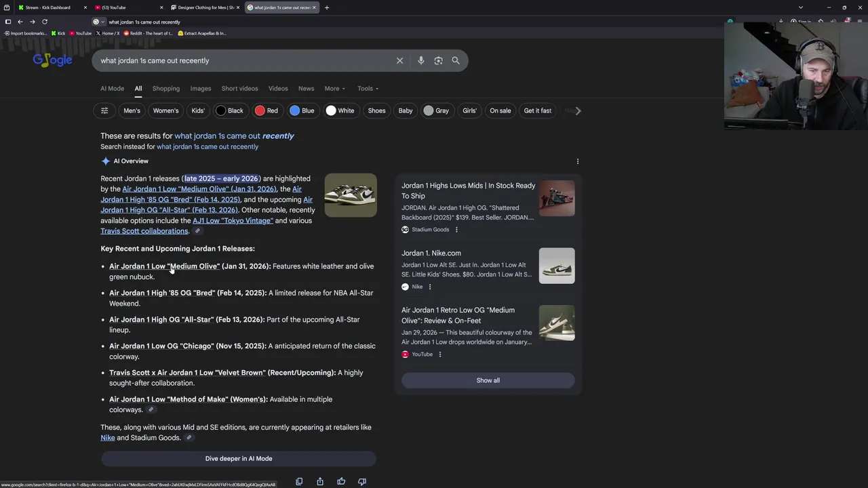Open AJ1 Low "Tokyo Vintage" link

coord(233,220)
